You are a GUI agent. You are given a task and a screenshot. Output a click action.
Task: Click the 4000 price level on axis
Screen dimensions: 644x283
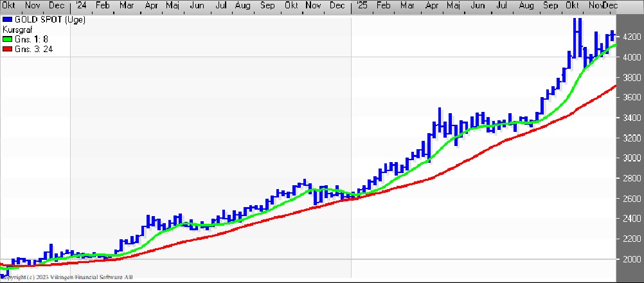tap(630, 57)
